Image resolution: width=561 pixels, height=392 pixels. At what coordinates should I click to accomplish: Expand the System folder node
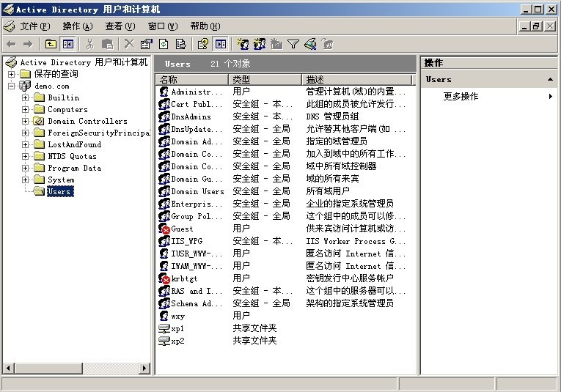(x=25, y=180)
